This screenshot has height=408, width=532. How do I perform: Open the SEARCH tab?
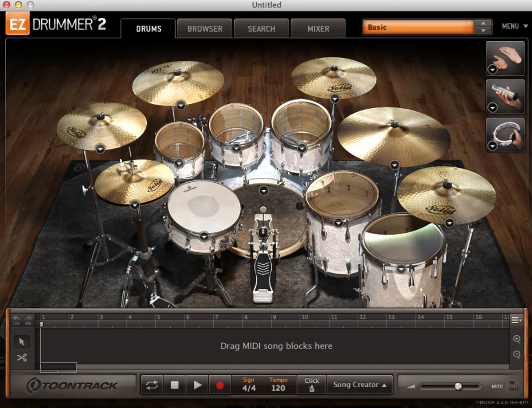click(262, 29)
